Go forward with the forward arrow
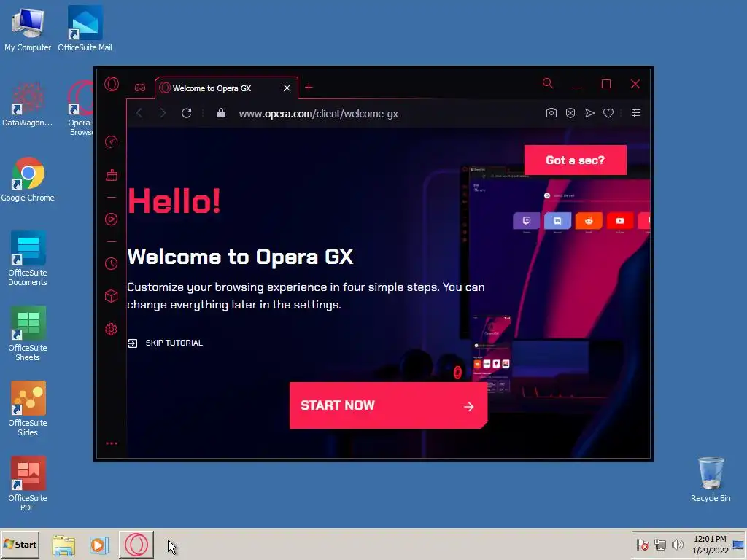The width and height of the screenshot is (747, 560). (163, 113)
